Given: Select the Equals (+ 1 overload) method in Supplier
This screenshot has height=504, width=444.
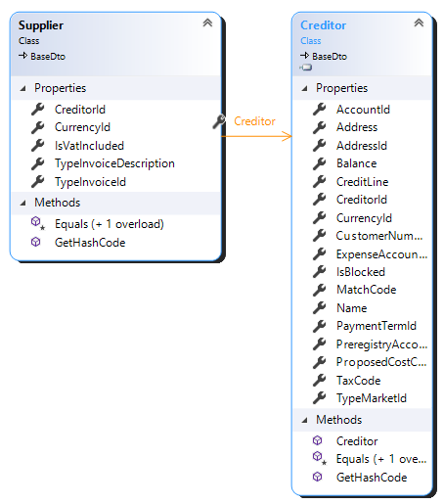Looking at the screenshot, I should (110, 224).
